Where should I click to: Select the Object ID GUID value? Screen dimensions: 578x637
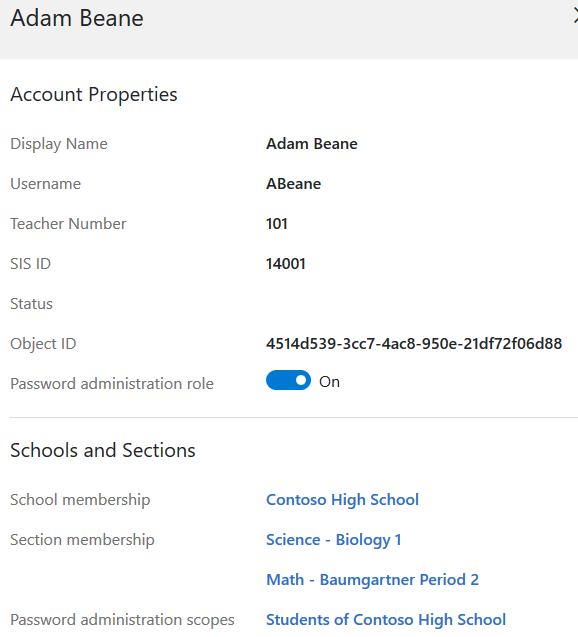click(x=414, y=344)
